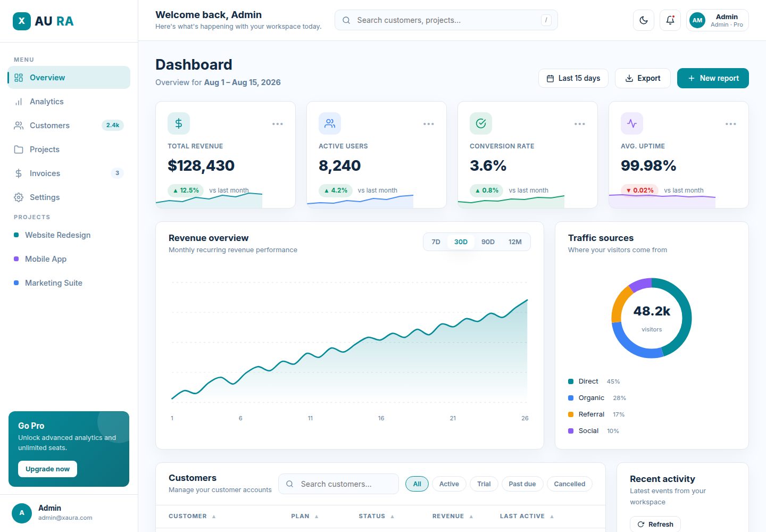Open Avg. Uptime card options menu
Image resolution: width=766 pixels, height=532 pixels.
pos(731,124)
